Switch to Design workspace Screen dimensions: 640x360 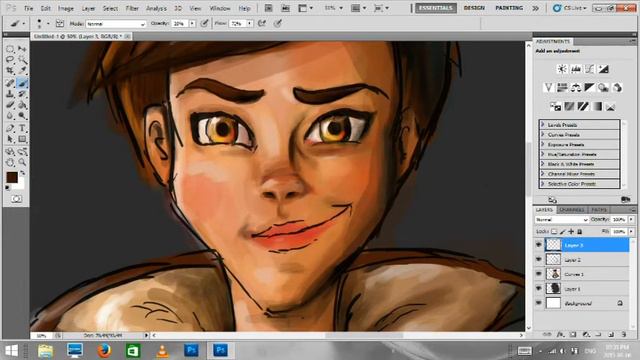[474, 8]
